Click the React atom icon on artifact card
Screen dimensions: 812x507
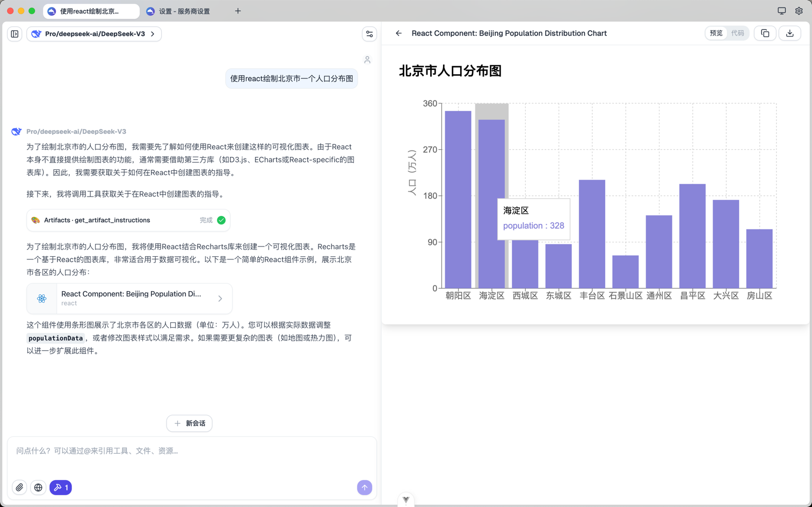pyautogui.click(x=42, y=299)
